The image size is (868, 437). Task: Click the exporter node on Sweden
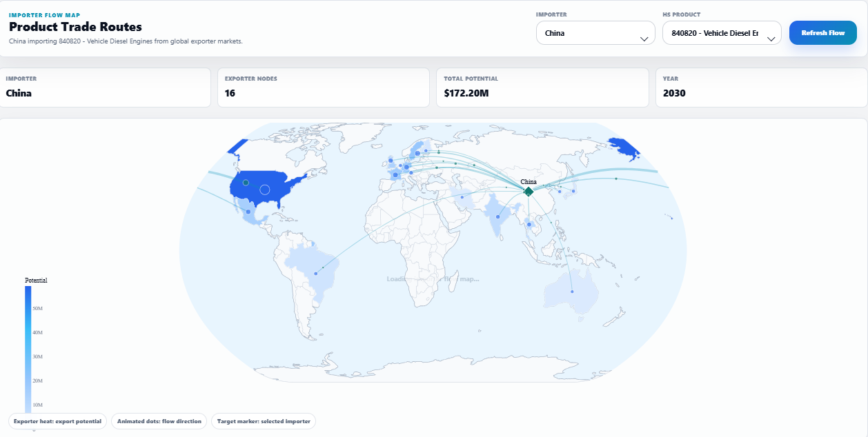[417, 153]
